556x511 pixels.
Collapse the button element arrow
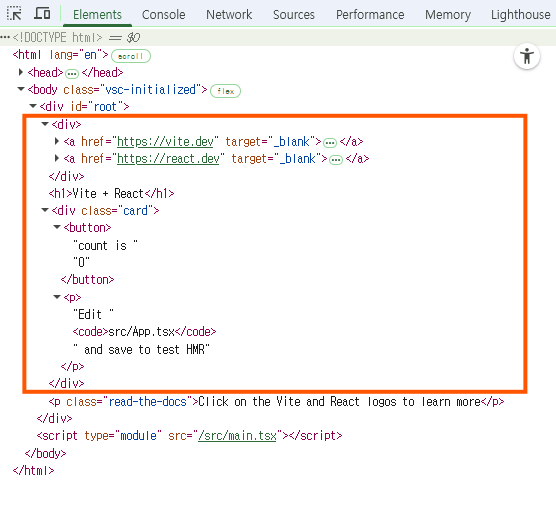(57, 227)
